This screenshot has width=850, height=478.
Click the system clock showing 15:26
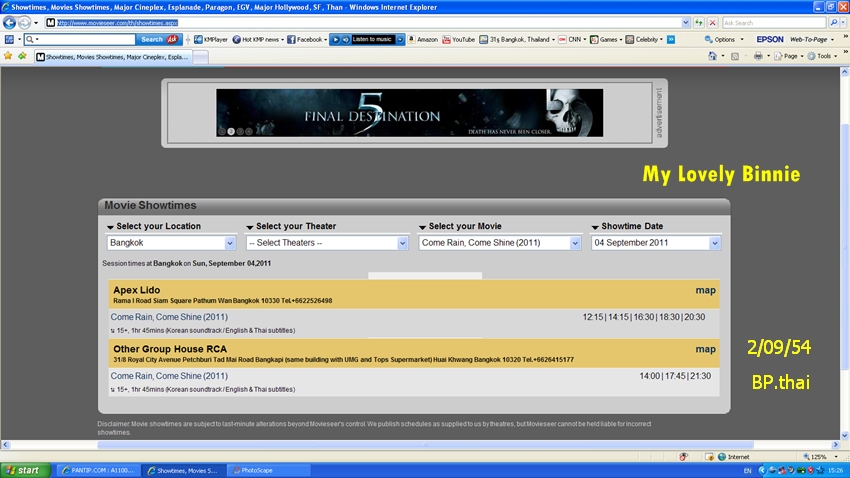(835, 470)
